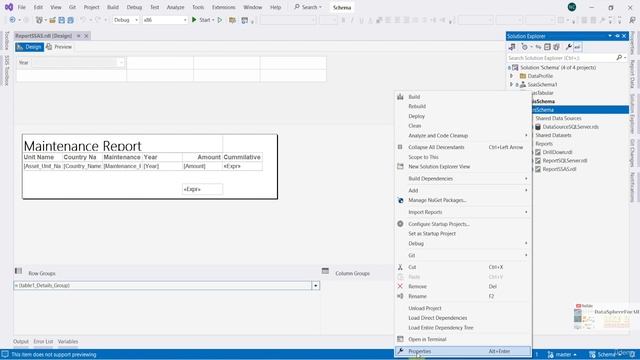
Task: Click the Design view icon button
Action: [29, 47]
